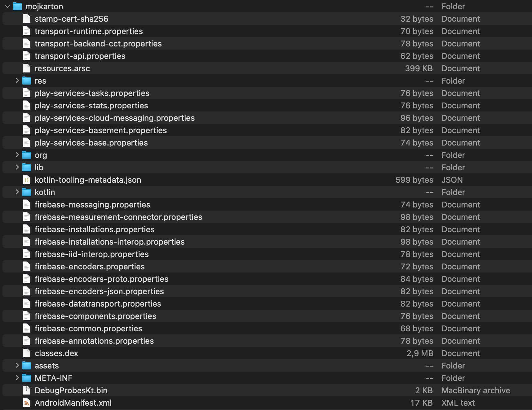
Task: Select firebase-installations-interop.properties file name
Action: coord(110,242)
